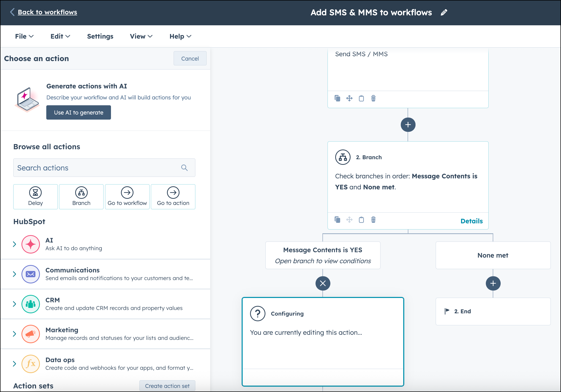The height and width of the screenshot is (392, 561).
Task: Expand the Data ops category
Action: [15, 364]
